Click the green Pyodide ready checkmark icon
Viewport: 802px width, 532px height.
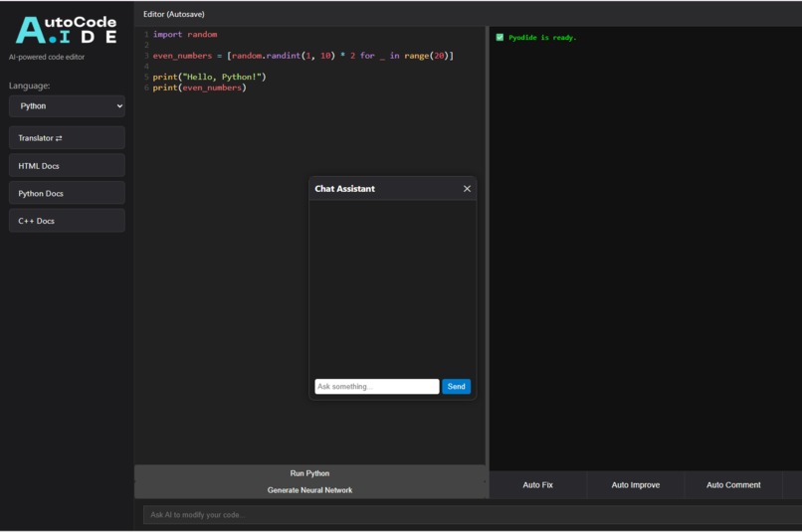(x=500, y=38)
